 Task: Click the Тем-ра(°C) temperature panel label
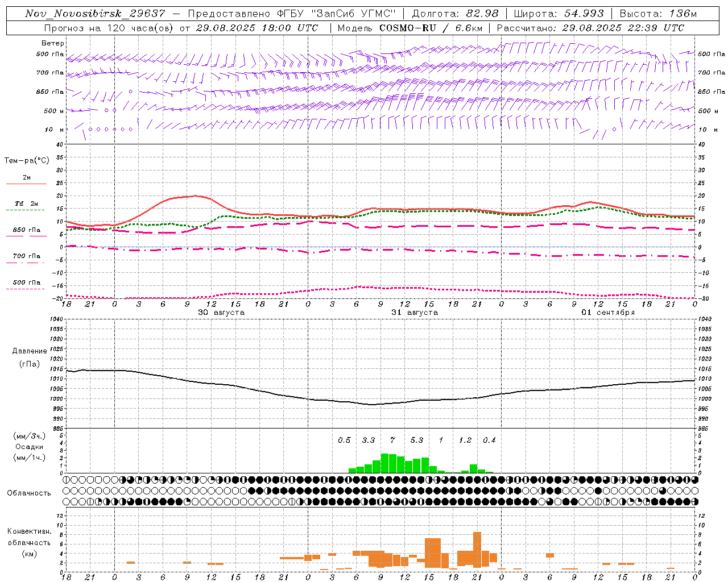(27, 161)
